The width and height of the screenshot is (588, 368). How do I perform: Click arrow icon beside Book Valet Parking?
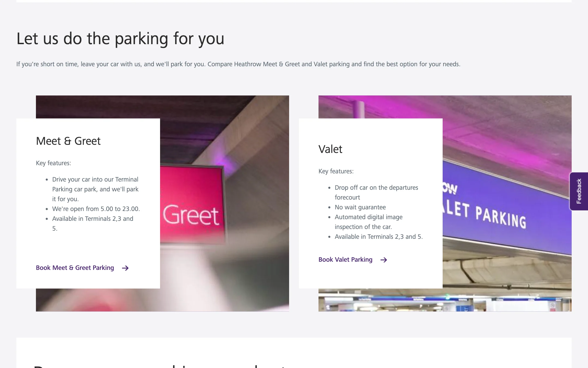(x=384, y=260)
